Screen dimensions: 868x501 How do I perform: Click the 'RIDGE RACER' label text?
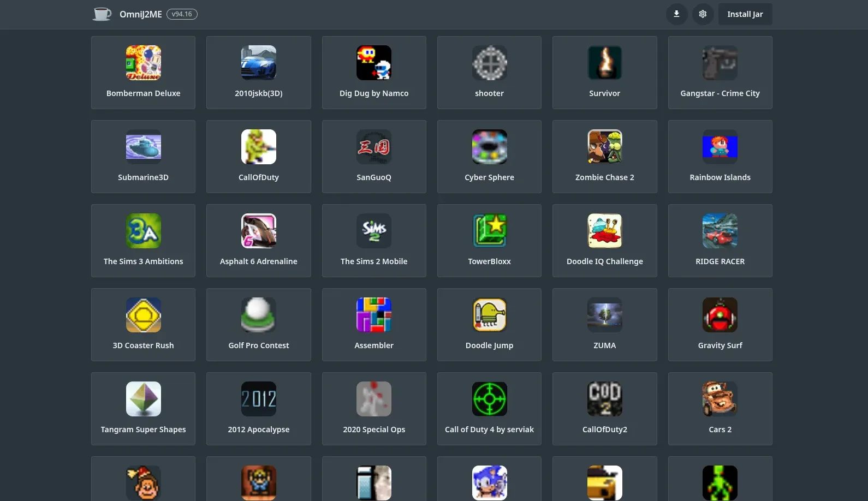[720, 261]
